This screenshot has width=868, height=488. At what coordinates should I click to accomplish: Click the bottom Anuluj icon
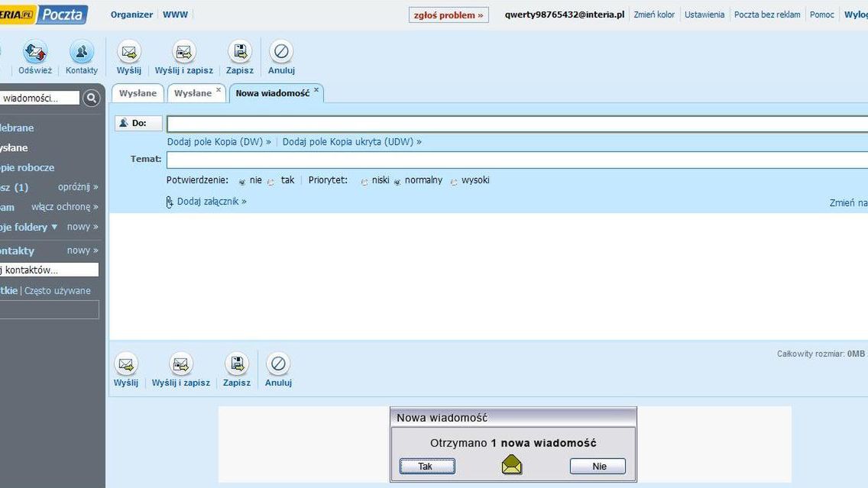pyautogui.click(x=278, y=364)
